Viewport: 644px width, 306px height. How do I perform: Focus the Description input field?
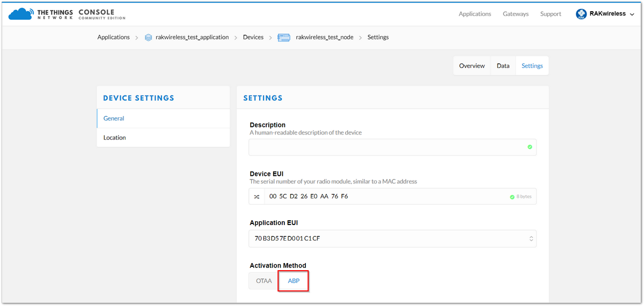coord(392,147)
